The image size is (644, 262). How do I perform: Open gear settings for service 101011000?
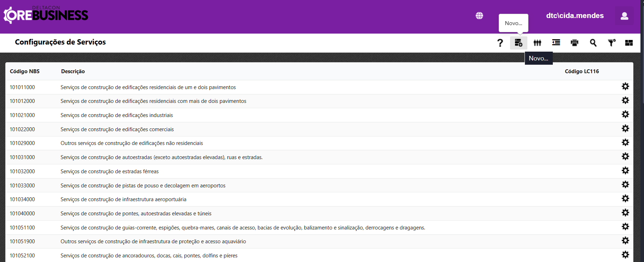click(x=625, y=86)
